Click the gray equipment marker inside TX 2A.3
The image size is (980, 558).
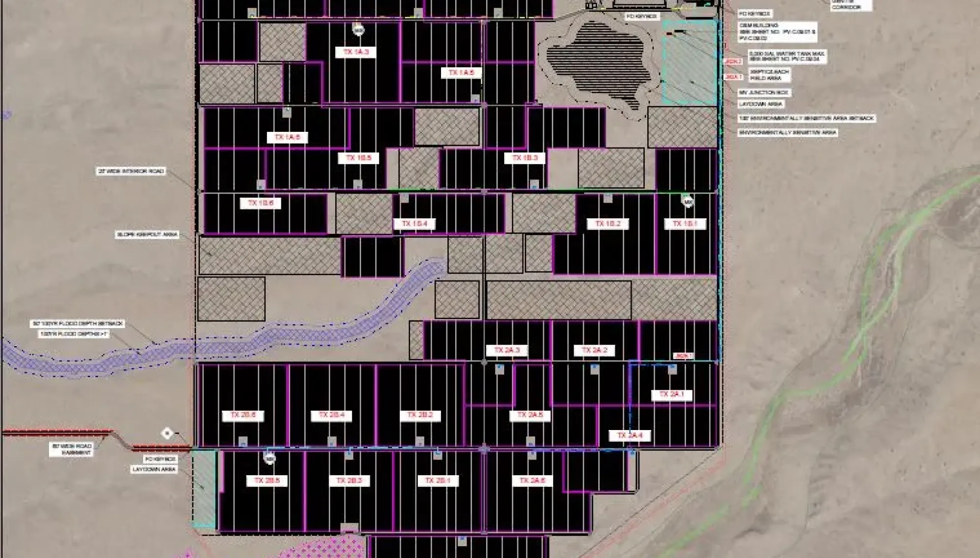(500, 370)
